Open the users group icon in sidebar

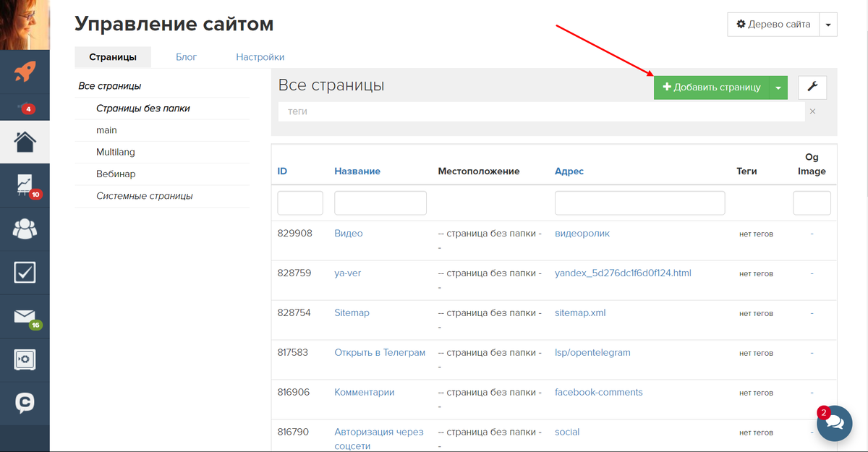[25, 229]
